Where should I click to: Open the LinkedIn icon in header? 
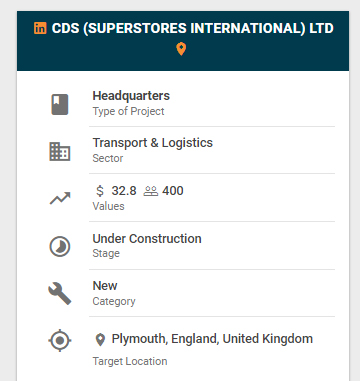coord(40,28)
